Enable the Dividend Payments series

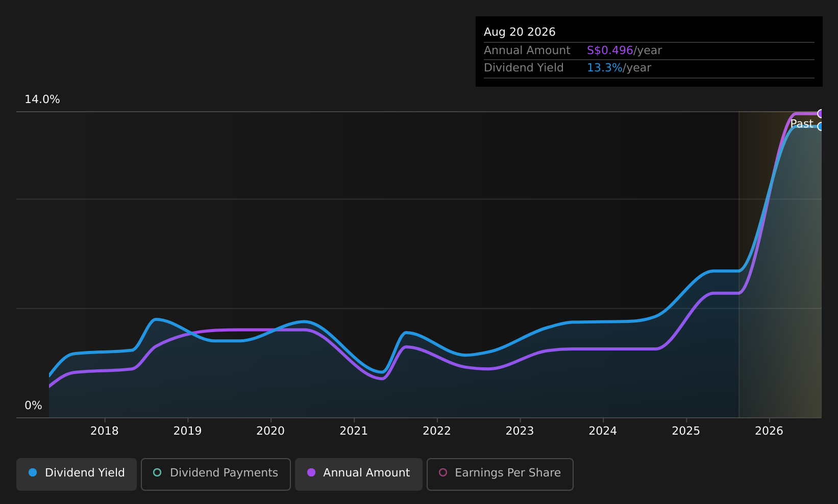[x=216, y=474]
